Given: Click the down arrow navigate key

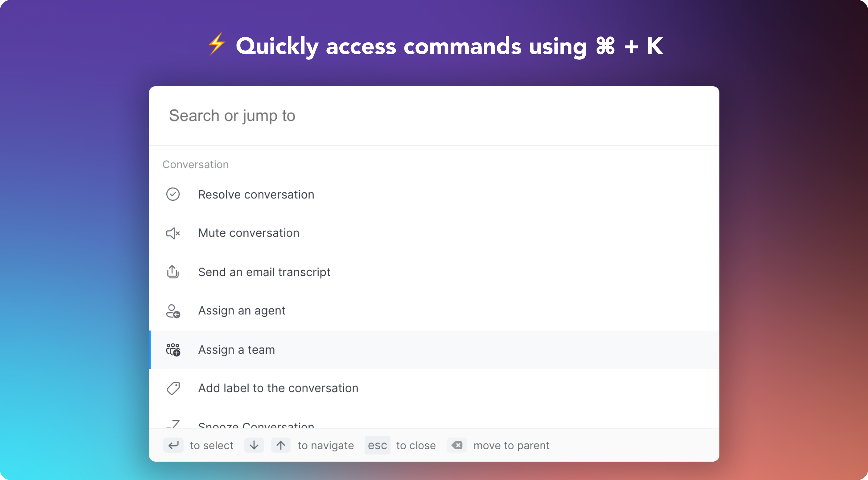Looking at the screenshot, I should (x=254, y=445).
